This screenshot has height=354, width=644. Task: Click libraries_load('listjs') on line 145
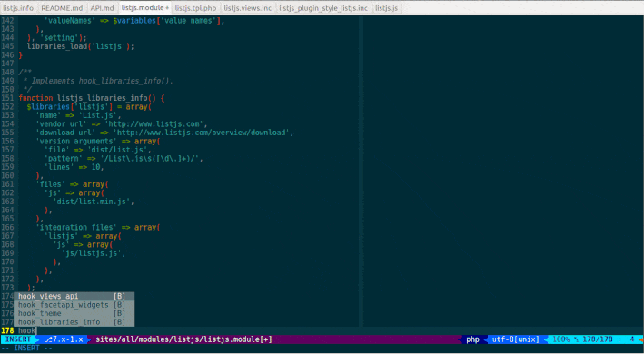(x=81, y=46)
